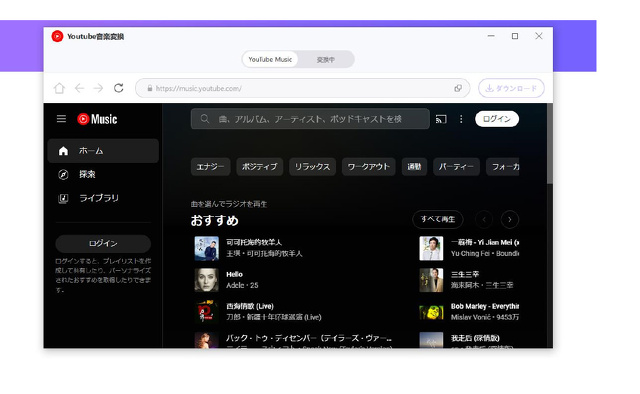Click the page vertical scrollbar
640x394 pixels.
point(550,143)
